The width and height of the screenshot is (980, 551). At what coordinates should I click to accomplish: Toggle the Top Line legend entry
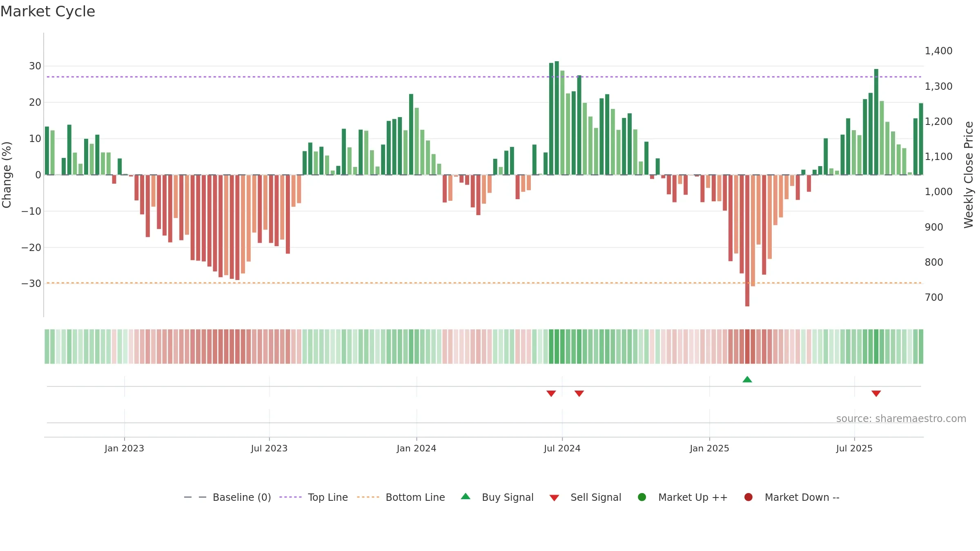tap(314, 497)
